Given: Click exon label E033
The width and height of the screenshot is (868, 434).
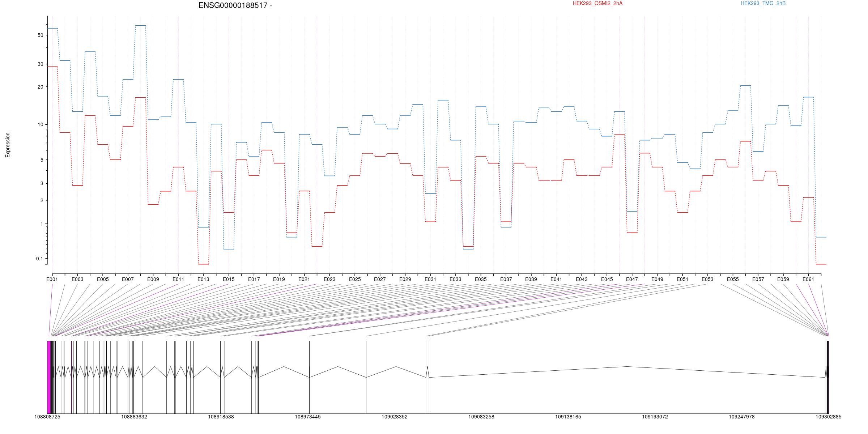Looking at the screenshot, I should click(455, 279).
